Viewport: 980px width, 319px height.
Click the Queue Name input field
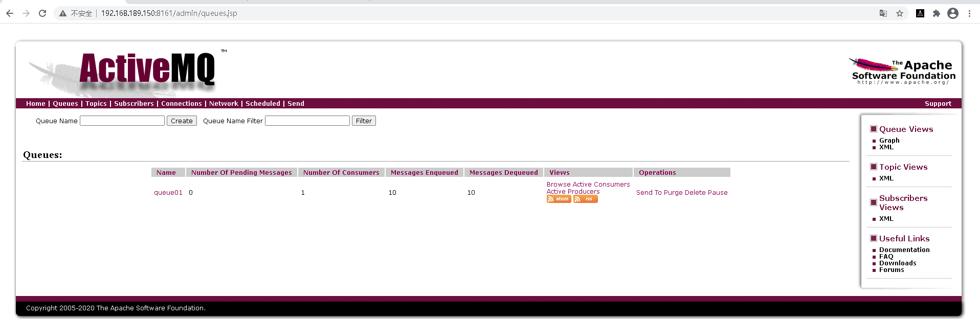pyautogui.click(x=122, y=121)
